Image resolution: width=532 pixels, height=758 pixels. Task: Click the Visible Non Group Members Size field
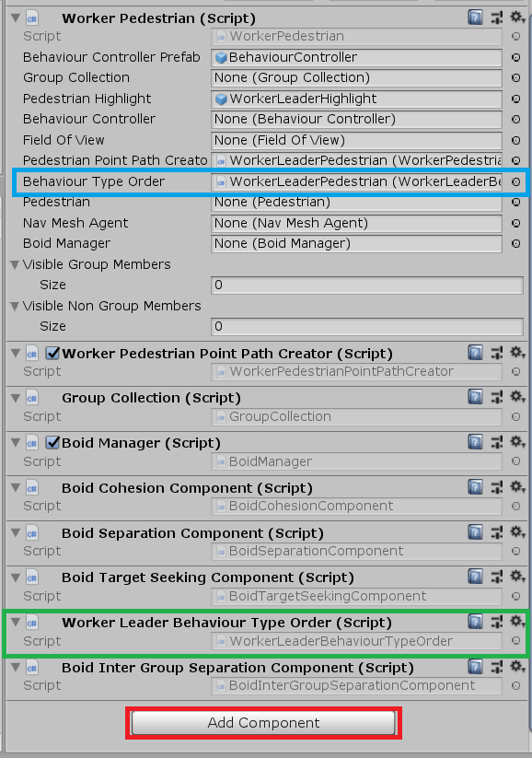tap(367, 327)
